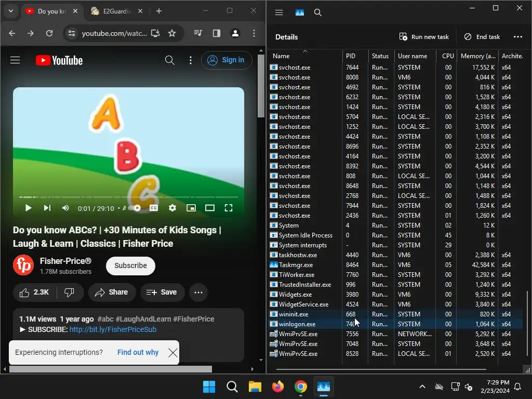The image size is (532, 399).
Task: Open Chrome tab search dropdown arrow
Action: (11, 11)
